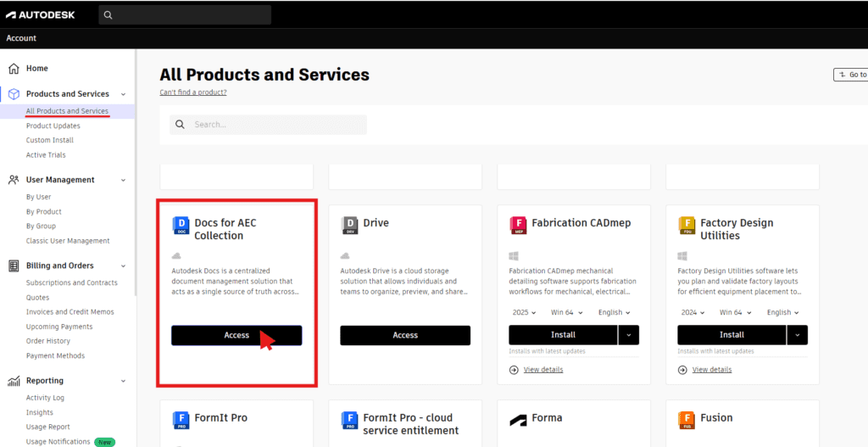
Task: Click the Windows icon on Factory Design Utilities card
Action: (682, 256)
